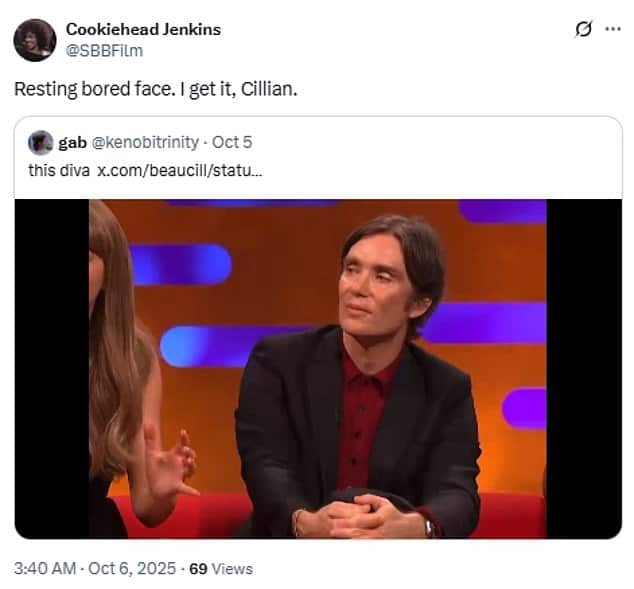Click the 'Resting bored face' post text
This screenshot has height=589, width=634.
156,89
